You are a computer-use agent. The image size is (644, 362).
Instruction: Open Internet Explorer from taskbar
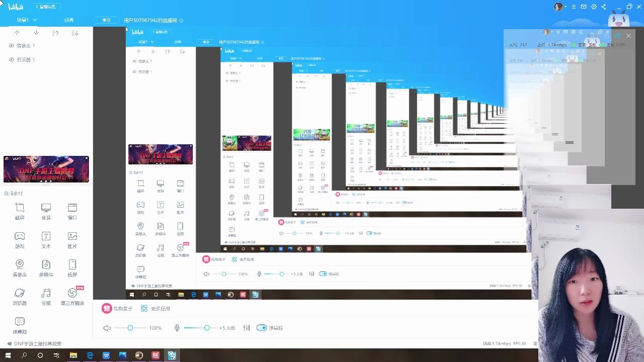coord(90,355)
